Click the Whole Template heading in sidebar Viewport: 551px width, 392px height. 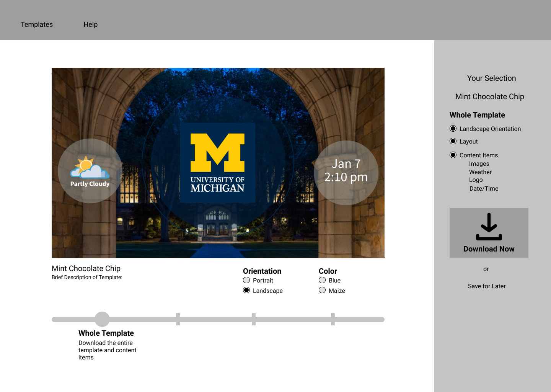(477, 115)
